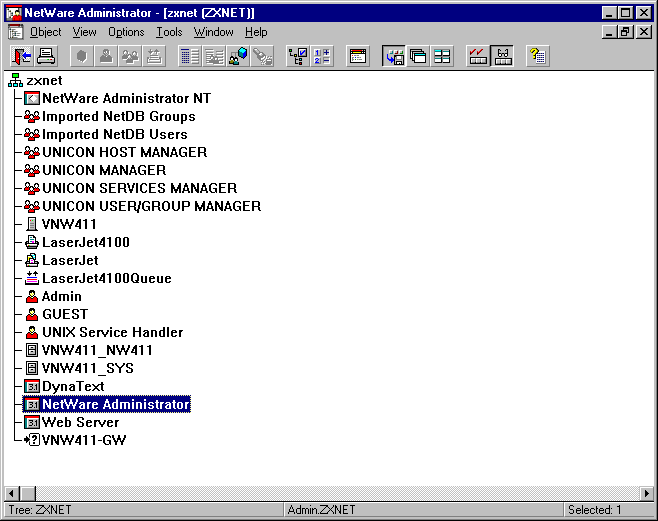Viewport: 658px width, 521px height.
Task: Click the eyeglasses view toolbar icon
Action: (x=502, y=56)
